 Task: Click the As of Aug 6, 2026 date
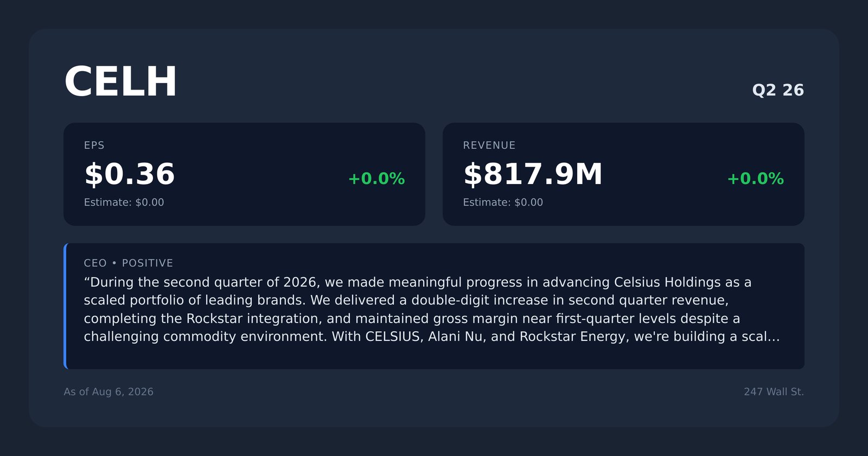pyautogui.click(x=108, y=392)
